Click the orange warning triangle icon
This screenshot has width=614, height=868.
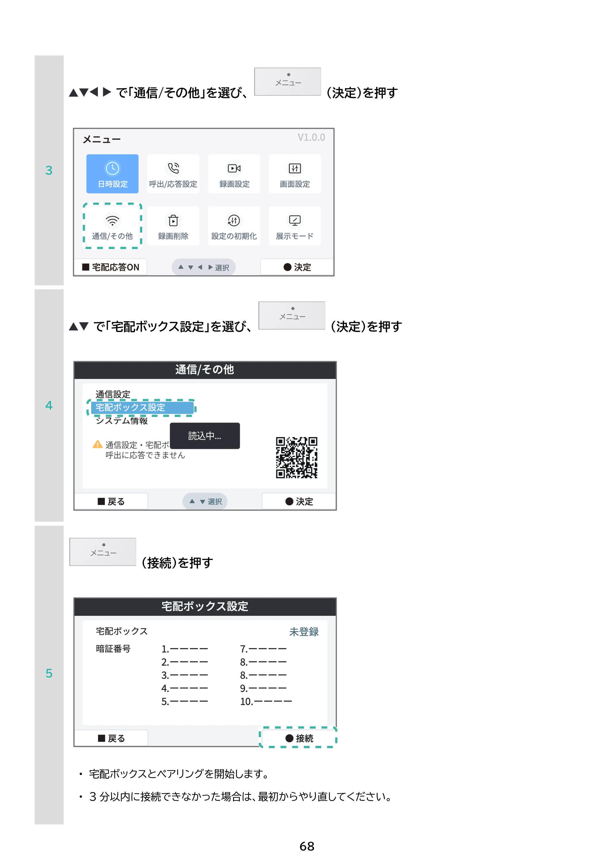[x=98, y=444]
